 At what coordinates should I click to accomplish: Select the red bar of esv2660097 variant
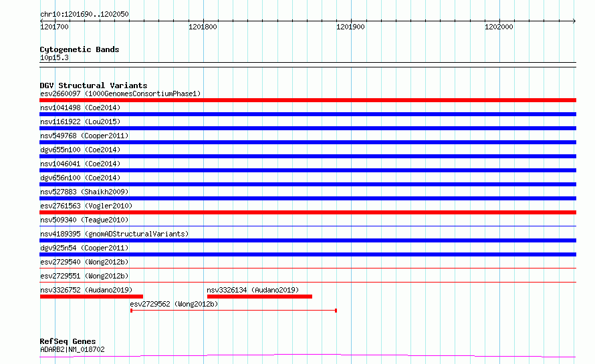(x=308, y=100)
